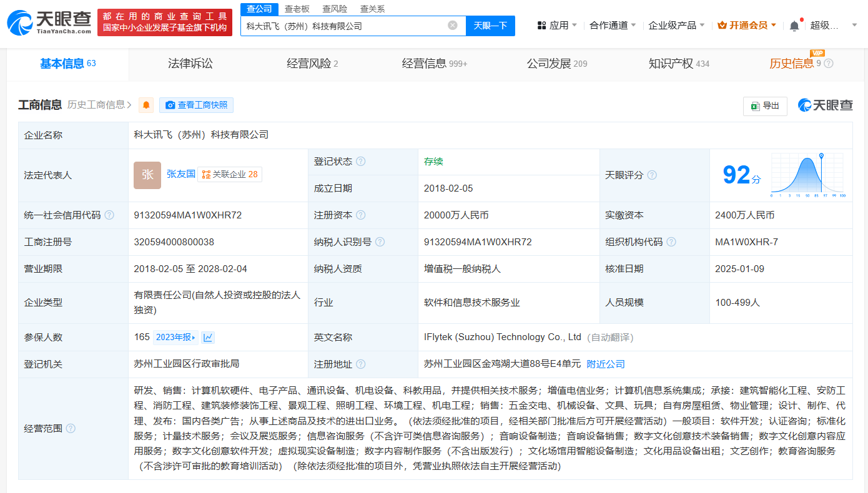Click help icon beside 经营范围

[71, 429]
